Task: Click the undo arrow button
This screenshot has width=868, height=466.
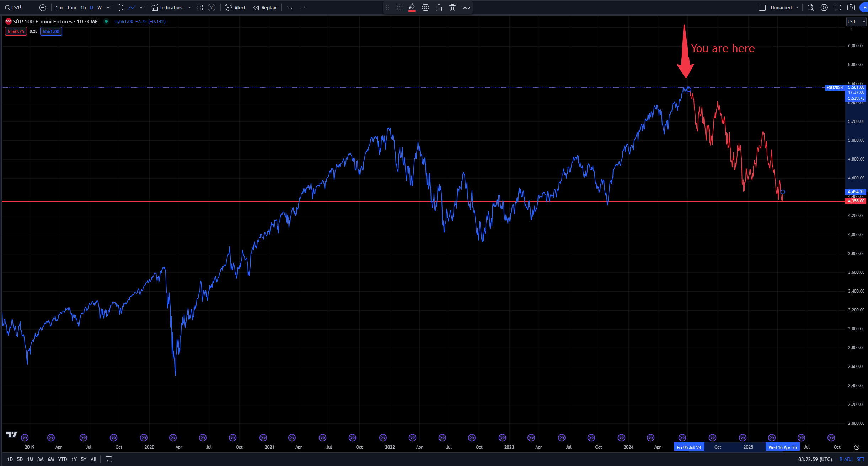Action: click(289, 7)
